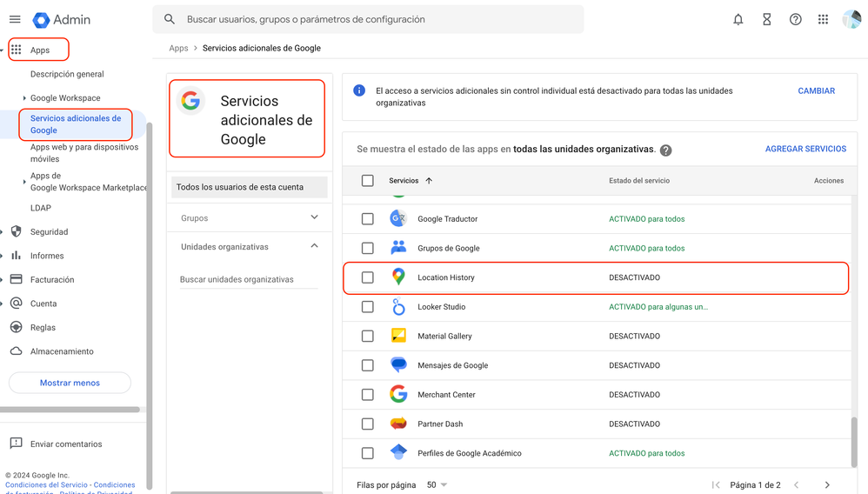Click the CAMBIAR link
The image size is (868, 494).
(x=816, y=90)
